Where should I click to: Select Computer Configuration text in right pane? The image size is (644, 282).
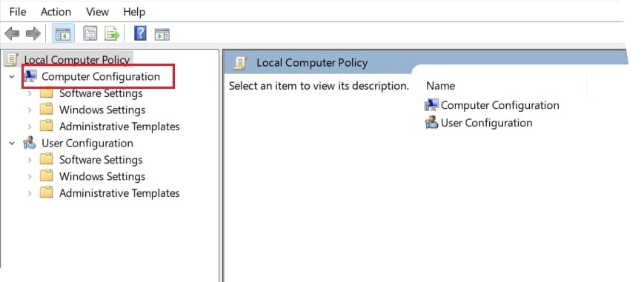click(x=499, y=106)
